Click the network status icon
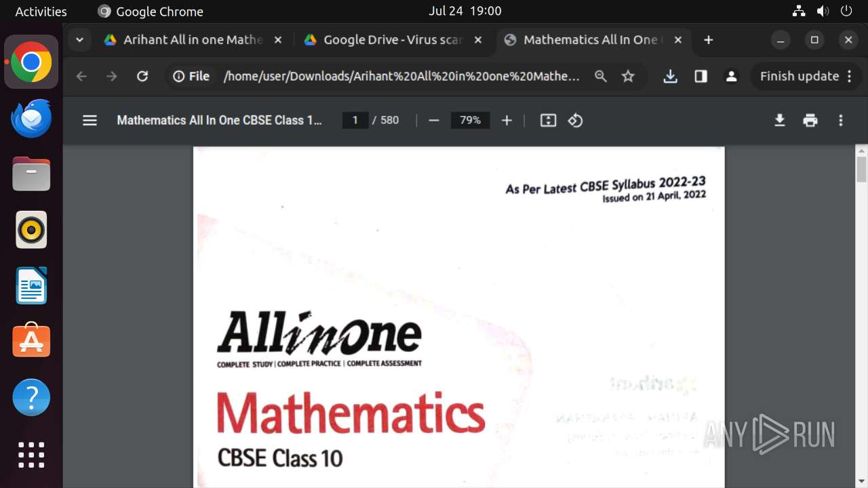This screenshot has width=868, height=488. point(799,11)
